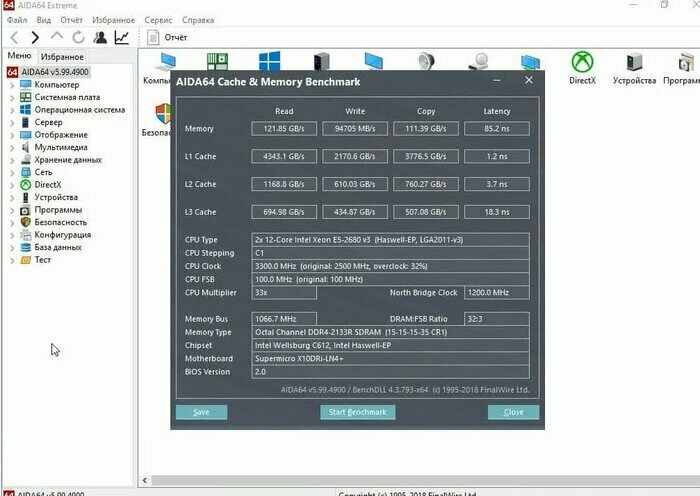Click the Отчёт report toolbar button
700x496 pixels.
[167, 38]
